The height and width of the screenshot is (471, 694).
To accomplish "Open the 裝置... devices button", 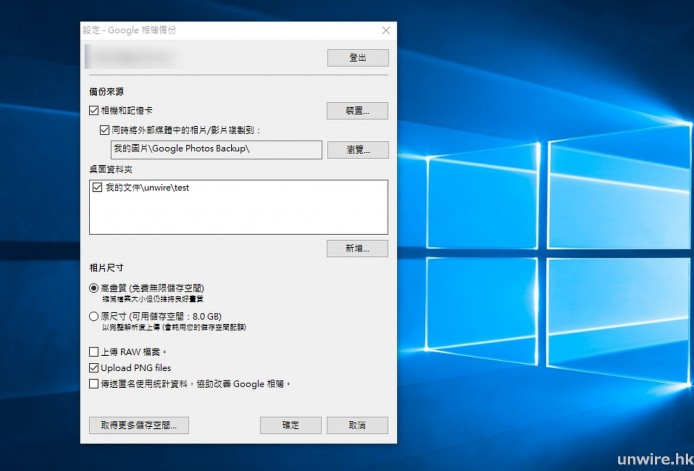I will click(x=357, y=111).
